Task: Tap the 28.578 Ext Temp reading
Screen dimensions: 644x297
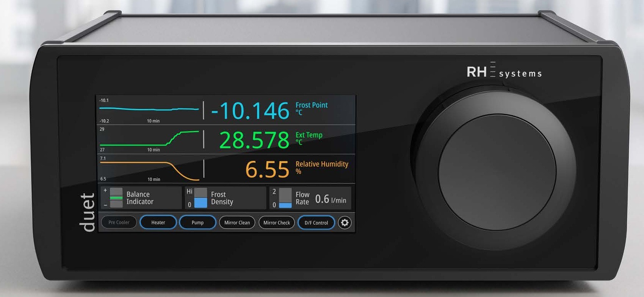Action: click(254, 140)
